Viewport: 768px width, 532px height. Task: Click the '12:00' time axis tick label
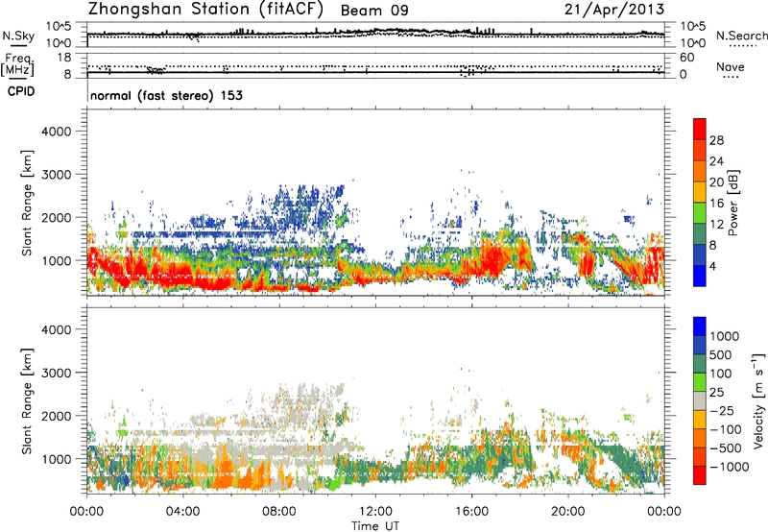(x=375, y=512)
